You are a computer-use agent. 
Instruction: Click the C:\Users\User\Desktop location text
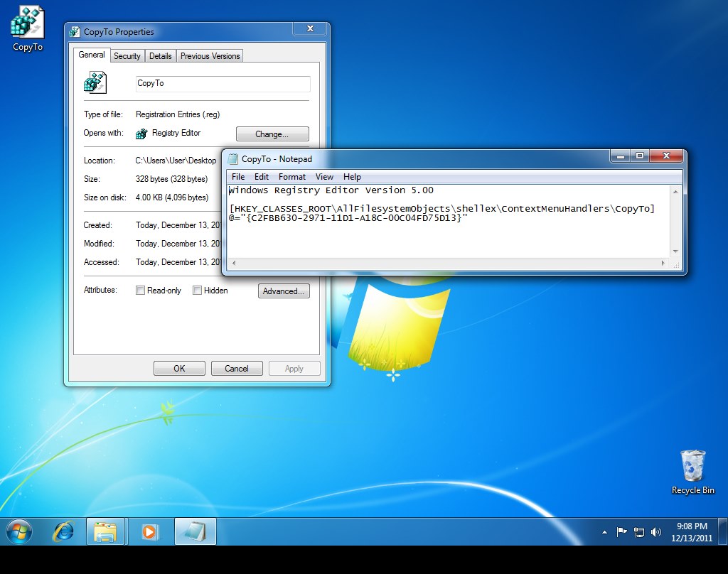(176, 161)
